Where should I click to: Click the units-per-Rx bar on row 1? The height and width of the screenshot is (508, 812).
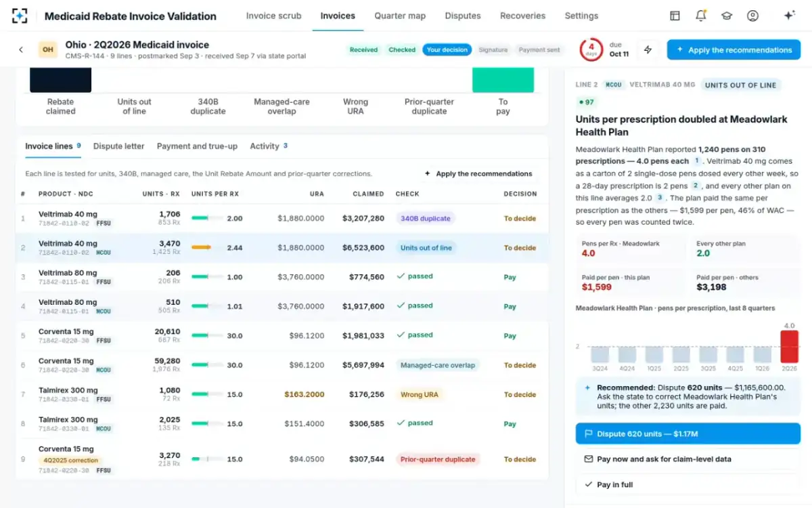(x=207, y=218)
